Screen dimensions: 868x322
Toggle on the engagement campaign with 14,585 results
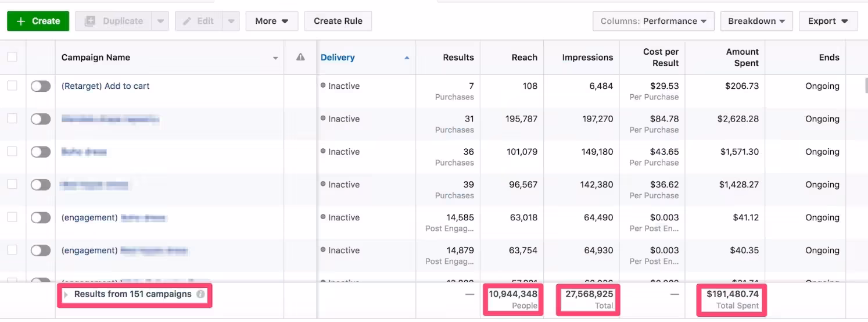(41, 218)
